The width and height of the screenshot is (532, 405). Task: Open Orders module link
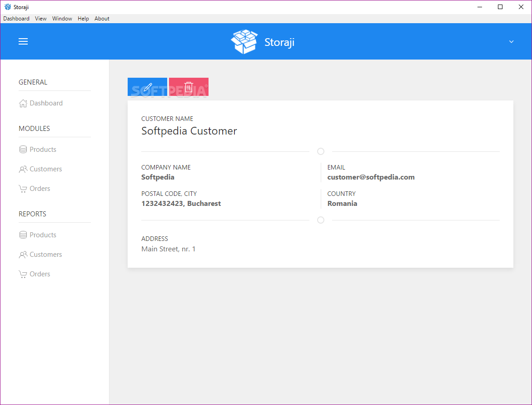coord(40,189)
